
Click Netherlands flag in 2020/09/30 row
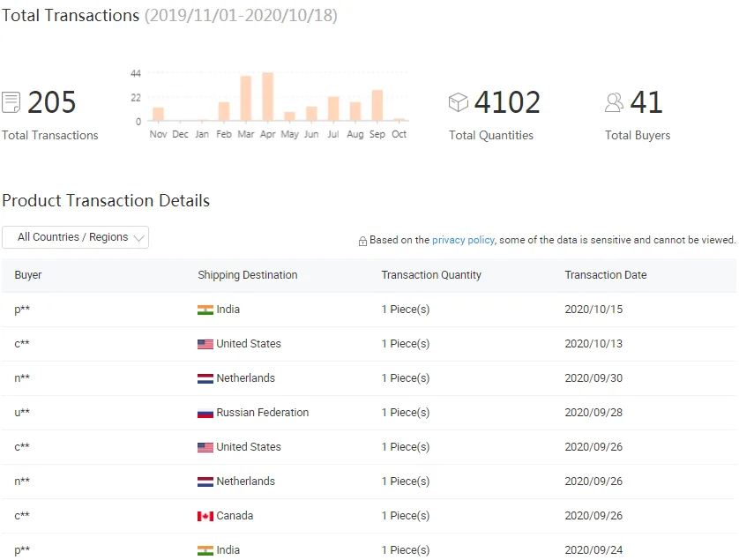[205, 378]
